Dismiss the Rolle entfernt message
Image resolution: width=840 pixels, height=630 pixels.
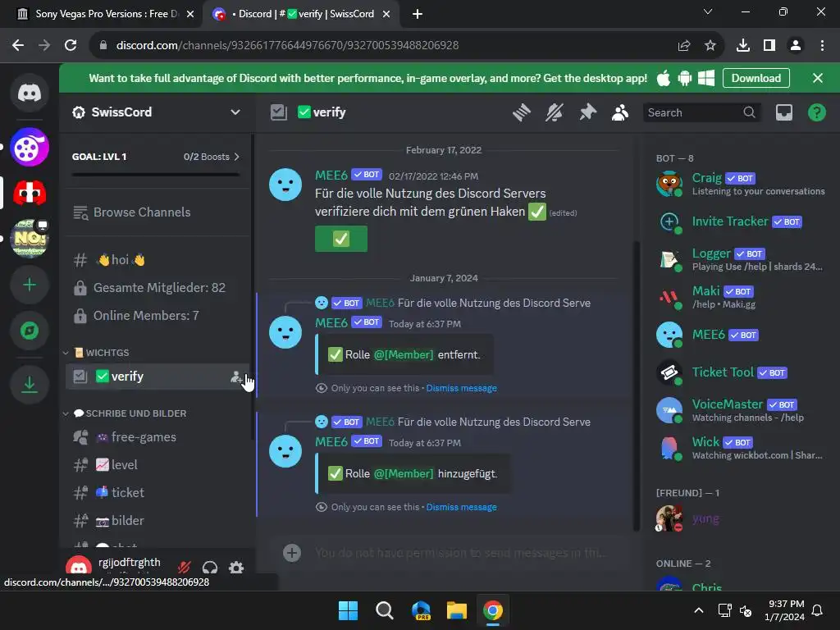pos(461,388)
